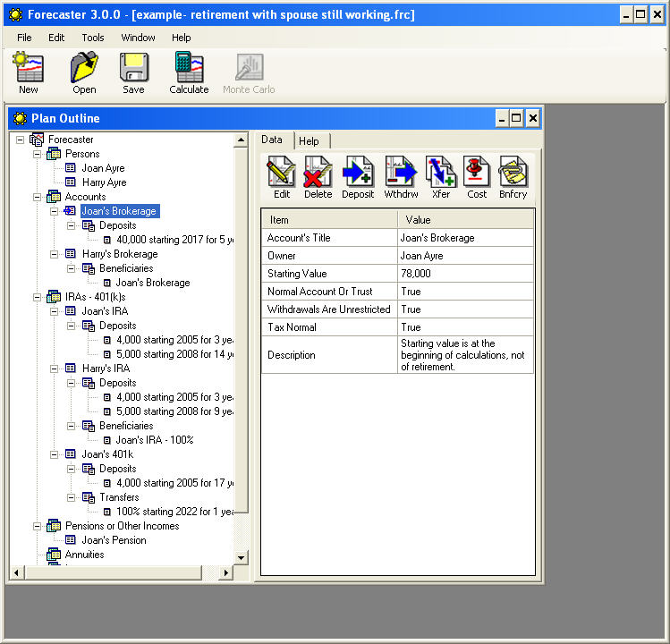The height and width of the screenshot is (644, 670).
Task: Click the Forecaster root node icon
Action: point(37,140)
